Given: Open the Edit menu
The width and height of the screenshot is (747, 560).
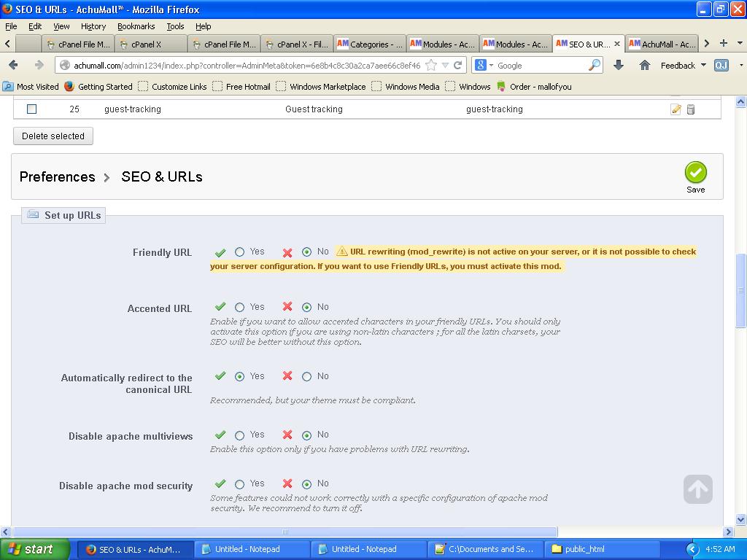Looking at the screenshot, I should click(35, 26).
